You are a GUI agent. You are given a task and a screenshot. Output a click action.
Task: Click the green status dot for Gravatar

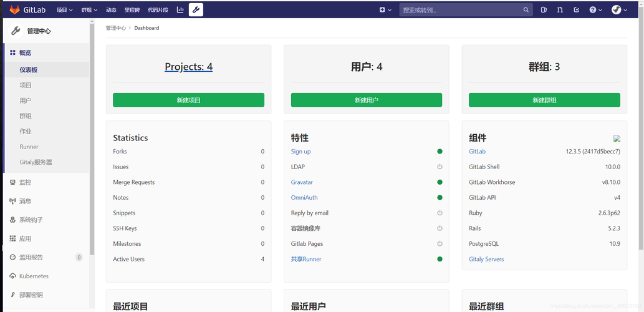[440, 182]
